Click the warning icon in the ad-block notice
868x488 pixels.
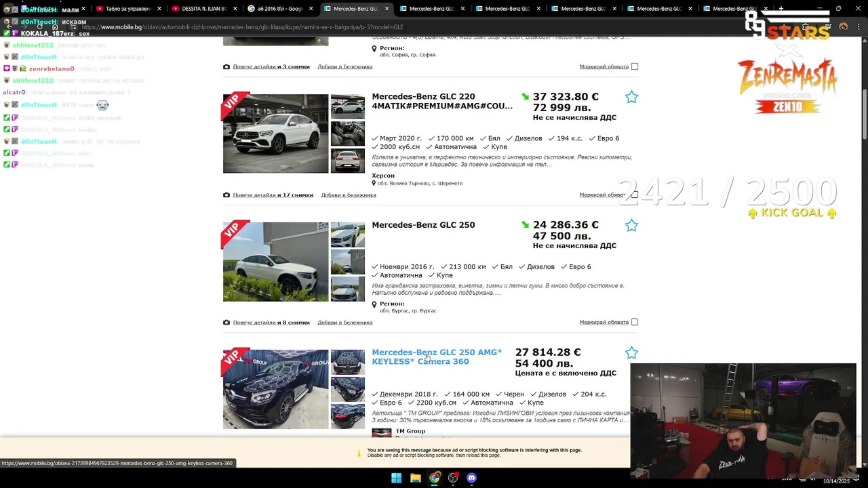click(359, 453)
